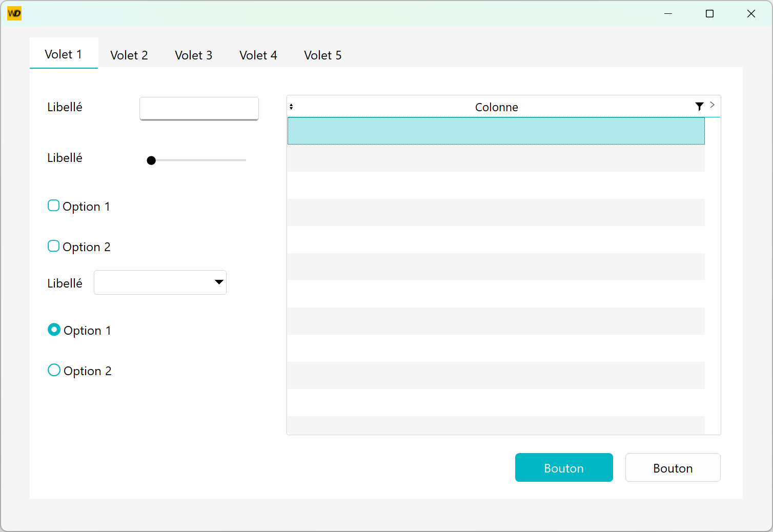Maximize the application window
773x532 pixels.
tap(709, 14)
